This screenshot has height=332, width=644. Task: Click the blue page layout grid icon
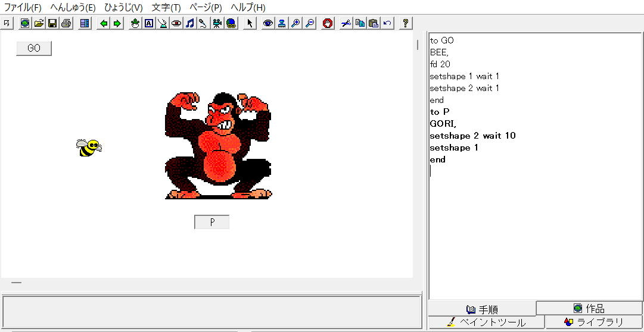click(85, 23)
